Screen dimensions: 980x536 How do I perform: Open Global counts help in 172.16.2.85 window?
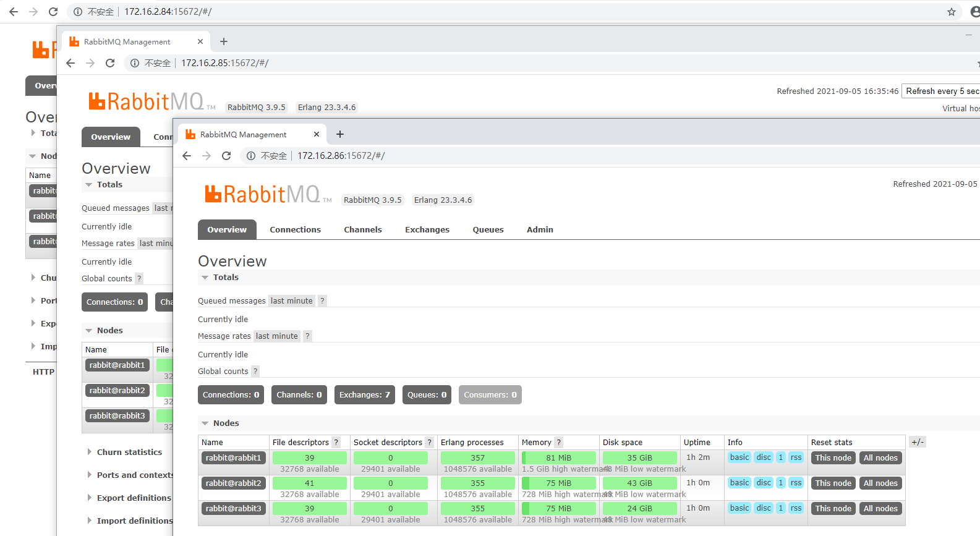pos(139,279)
